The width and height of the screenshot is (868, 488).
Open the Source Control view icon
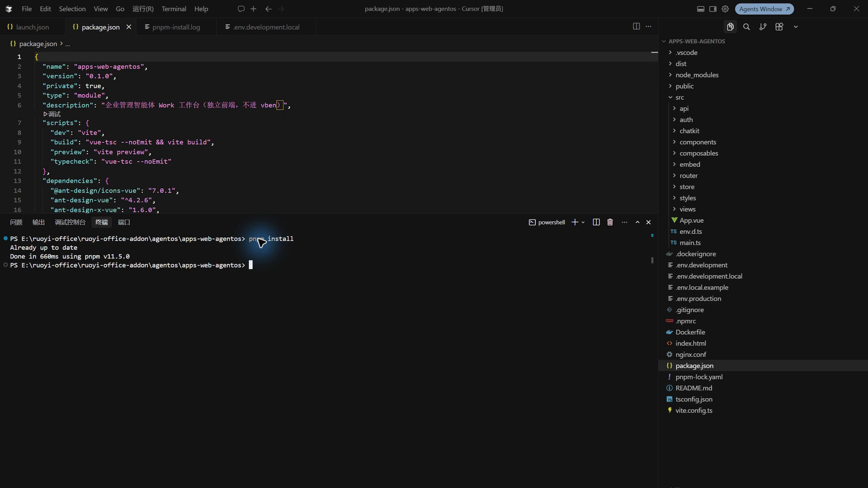(763, 27)
